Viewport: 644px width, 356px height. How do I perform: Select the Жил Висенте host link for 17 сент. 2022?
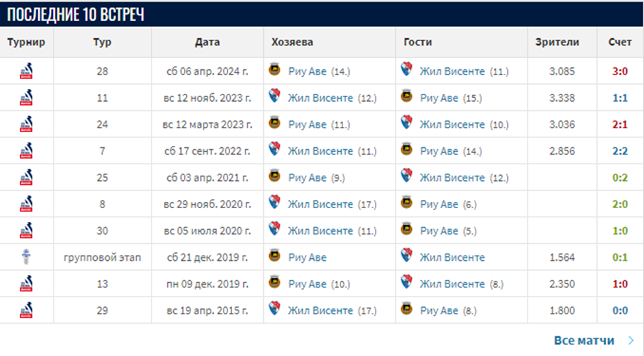point(321,151)
